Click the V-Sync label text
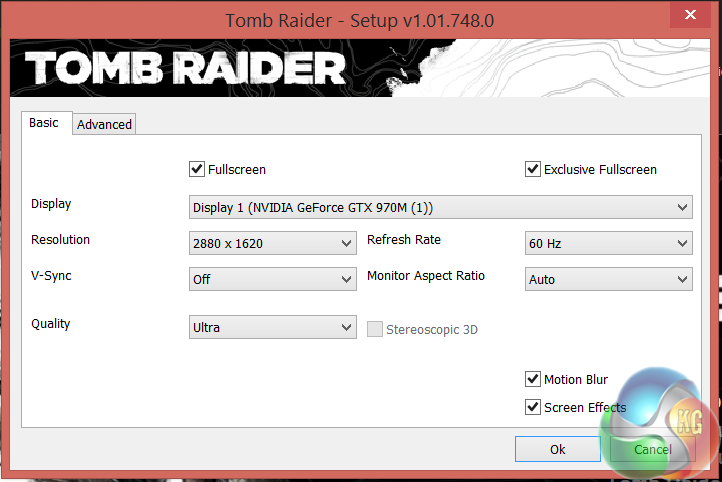 point(51,276)
